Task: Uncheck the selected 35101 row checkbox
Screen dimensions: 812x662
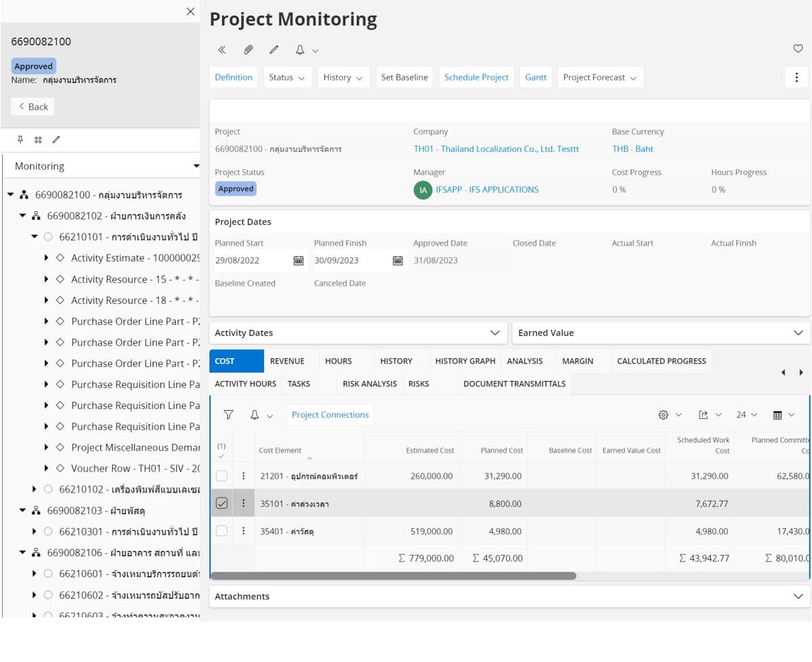Action: point(221,503)
